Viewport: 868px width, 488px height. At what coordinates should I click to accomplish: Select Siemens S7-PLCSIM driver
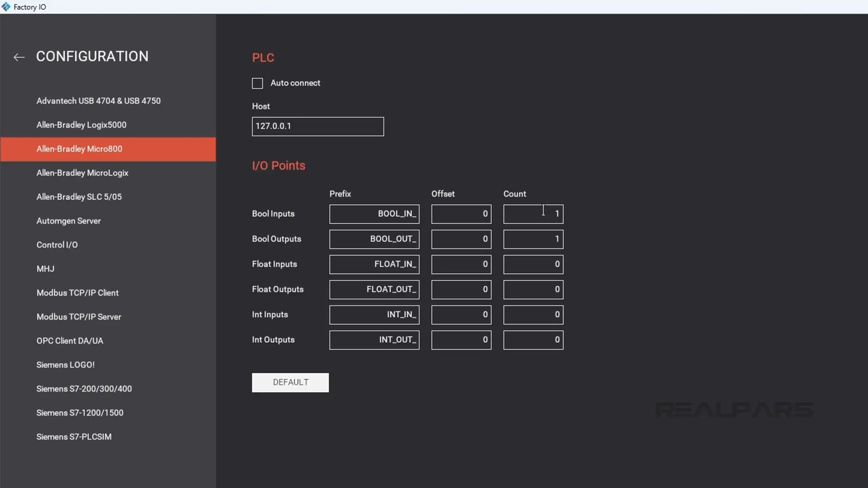(x=108, y=436)
